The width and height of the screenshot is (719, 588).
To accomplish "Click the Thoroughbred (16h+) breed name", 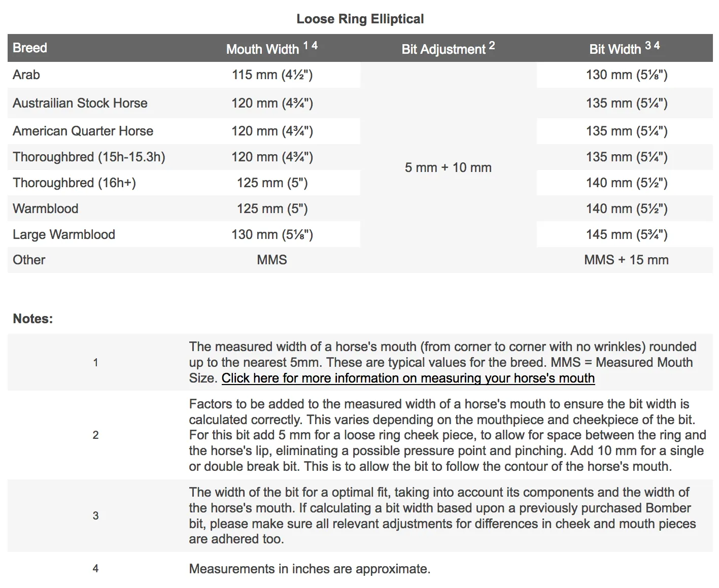I will (74, 183).
